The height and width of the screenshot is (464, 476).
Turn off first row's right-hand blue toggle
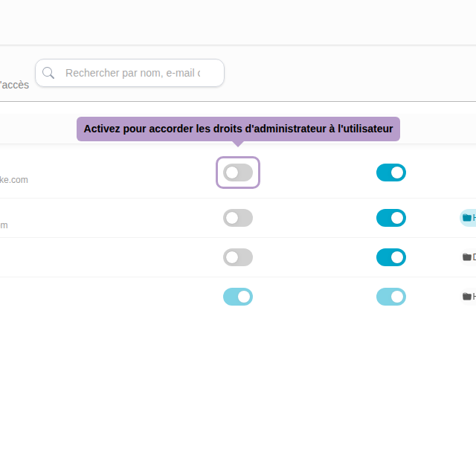click(x=391, y=173)
